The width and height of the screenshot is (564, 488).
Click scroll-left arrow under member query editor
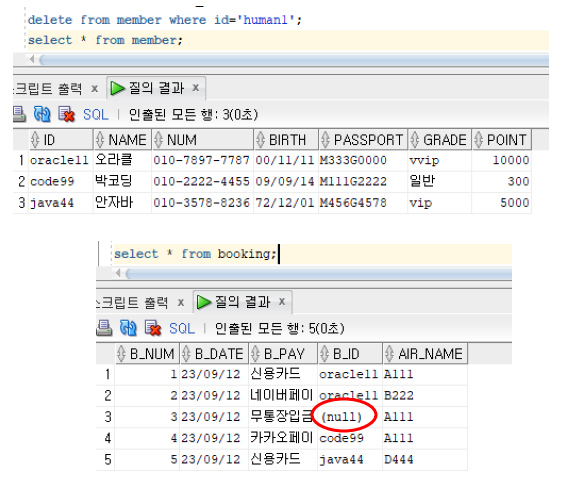point(32,59)
